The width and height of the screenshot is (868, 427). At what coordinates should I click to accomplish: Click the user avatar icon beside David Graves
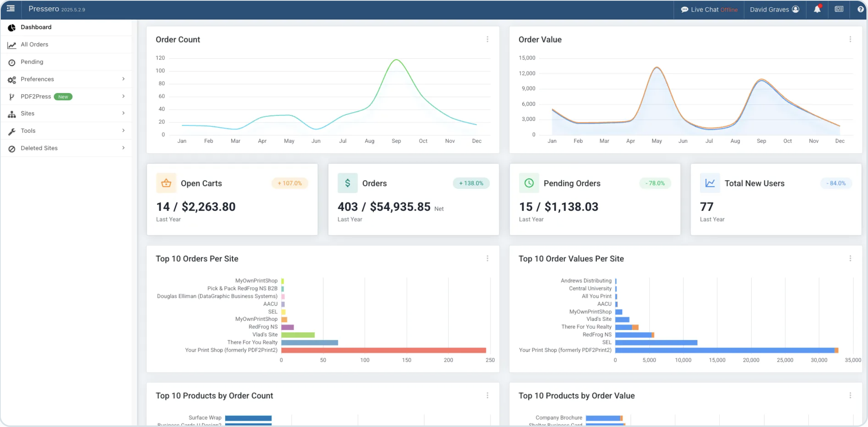(x=796, y=9)
